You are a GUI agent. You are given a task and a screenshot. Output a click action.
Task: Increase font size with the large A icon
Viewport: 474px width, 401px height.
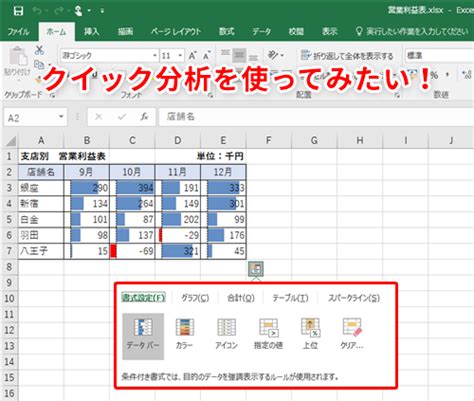pyautogui.click(x=192, y=55)
